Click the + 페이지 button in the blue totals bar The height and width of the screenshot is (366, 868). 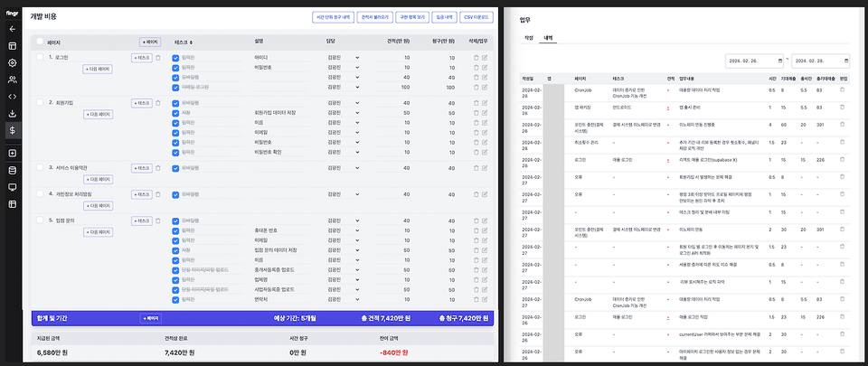point(150,318)
